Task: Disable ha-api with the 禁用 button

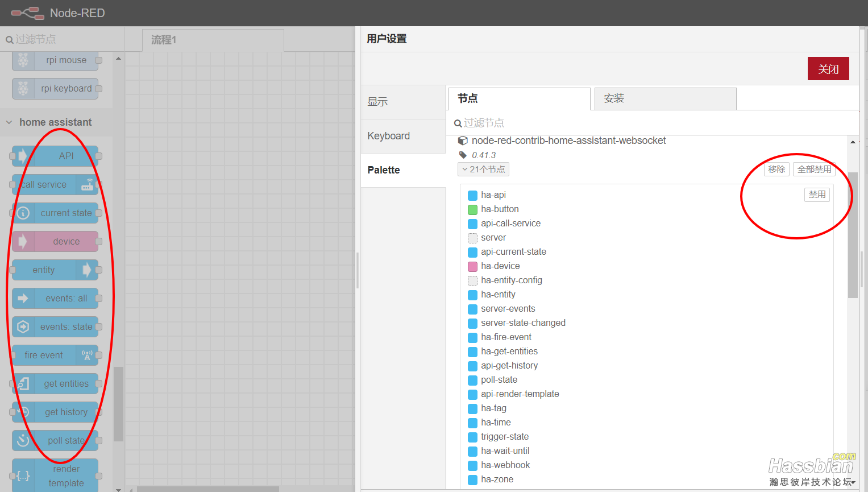Action: (x=817, y=195)
